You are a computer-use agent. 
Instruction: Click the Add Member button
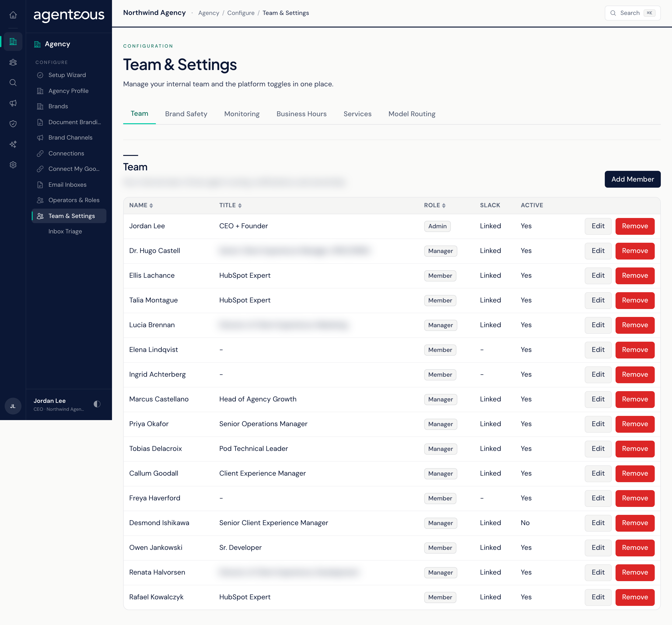[633, 179]
